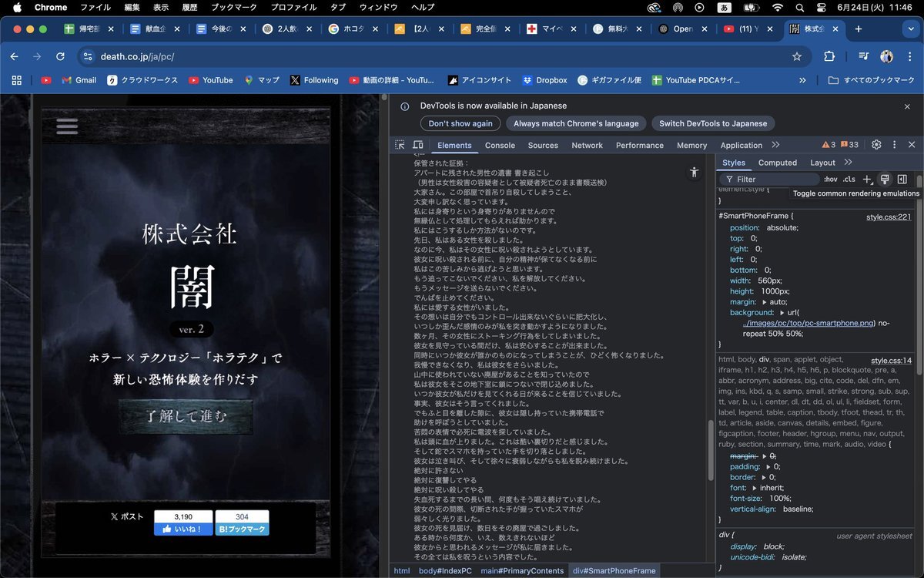Open the ブックマーク menu in the menu bar
Screen dimensions: 924x578
tap(233, 8)
